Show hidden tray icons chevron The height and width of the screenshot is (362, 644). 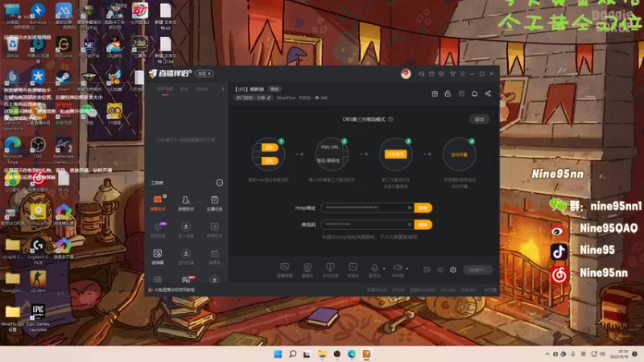tap(547, 354)
